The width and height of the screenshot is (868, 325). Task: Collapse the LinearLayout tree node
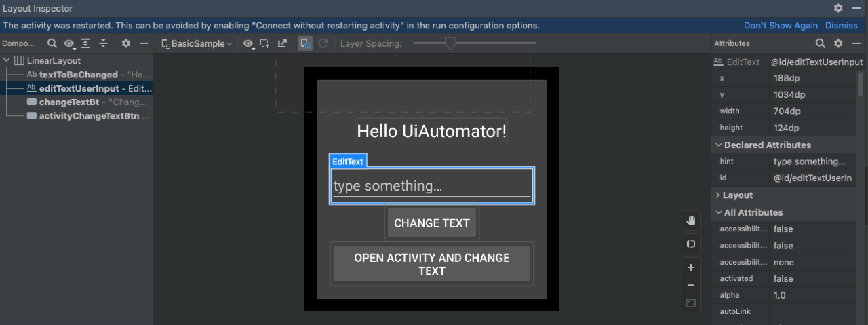[7, 60]
